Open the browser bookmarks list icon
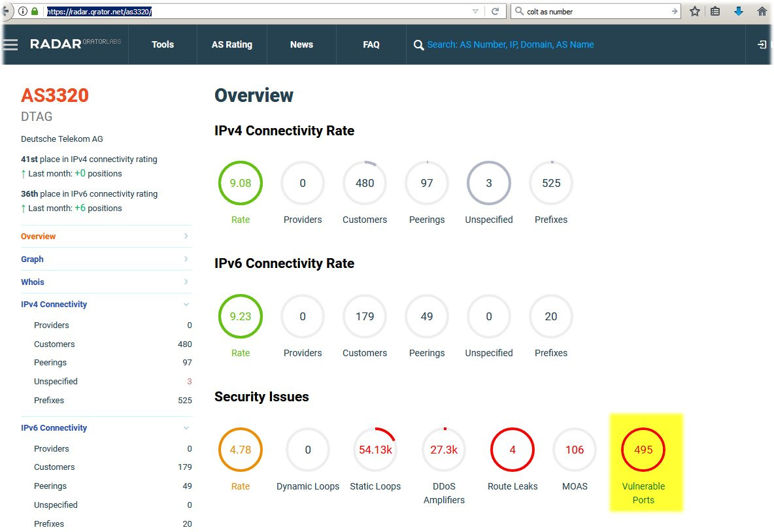Viewport: 774px width, 532px height. [715, 11]
